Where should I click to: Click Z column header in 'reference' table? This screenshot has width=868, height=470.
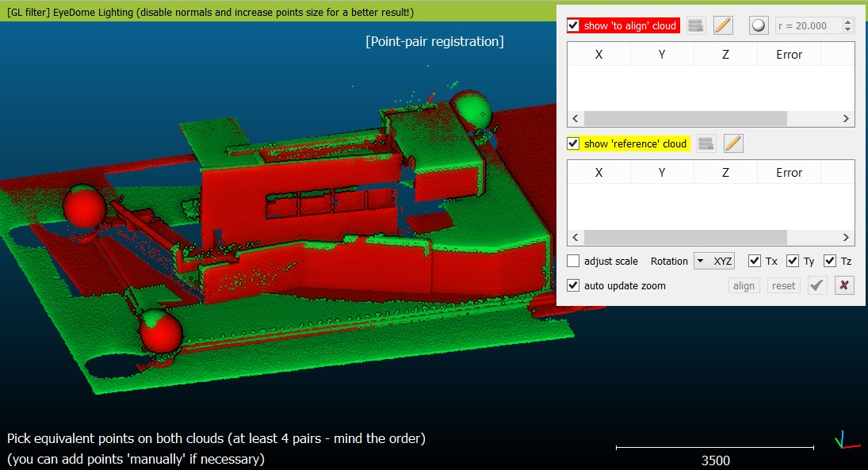click(725, 172)
